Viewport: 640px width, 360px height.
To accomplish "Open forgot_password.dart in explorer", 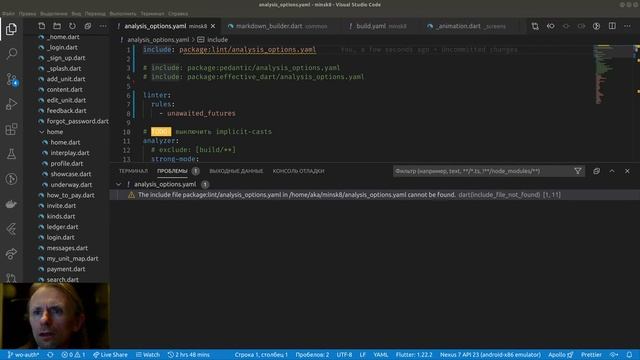I will (78, 121).
